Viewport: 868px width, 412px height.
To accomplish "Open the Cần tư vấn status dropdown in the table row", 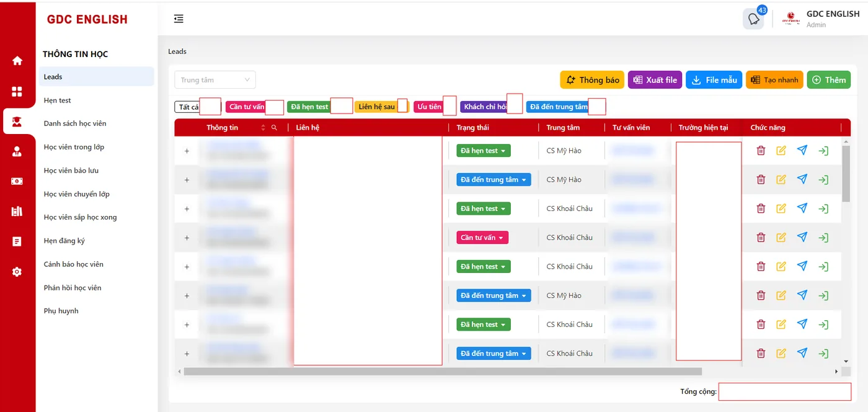I will pos(482,238).
